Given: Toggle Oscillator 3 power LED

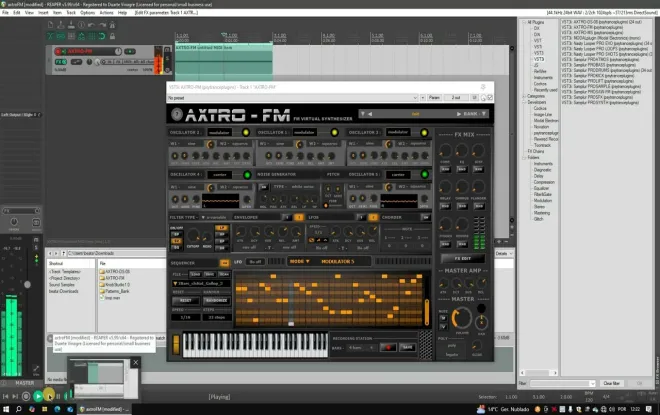Looking at the screenshot, I should pos(424,133).
